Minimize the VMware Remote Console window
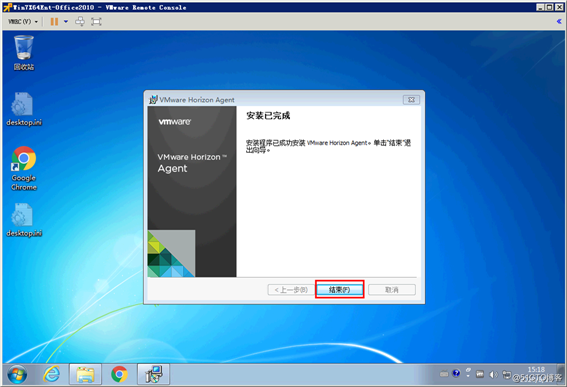The width and height of the screenshot is (567, 387). coord(540,7)
